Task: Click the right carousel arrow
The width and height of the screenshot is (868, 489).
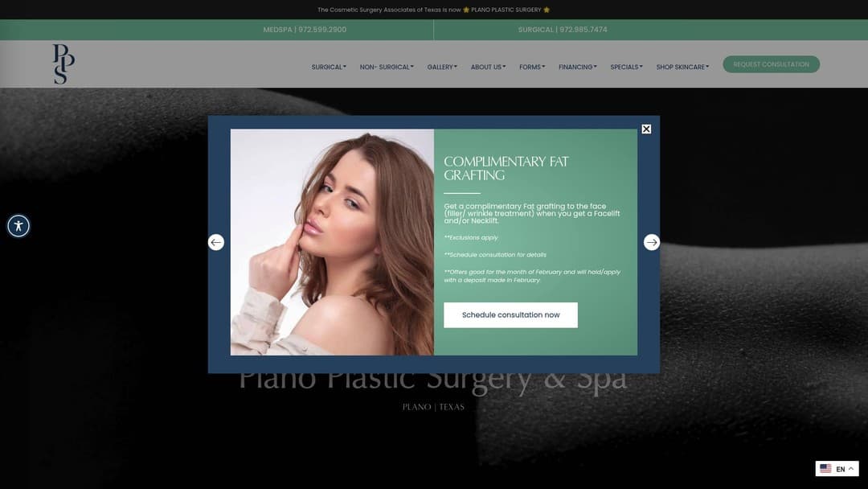Action: coord(651,241)
